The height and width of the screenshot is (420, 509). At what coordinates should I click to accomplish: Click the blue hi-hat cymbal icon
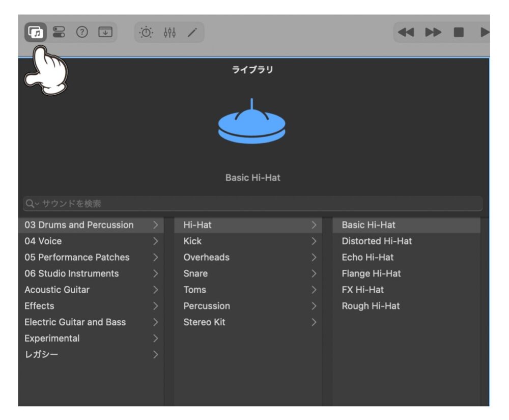252,123
